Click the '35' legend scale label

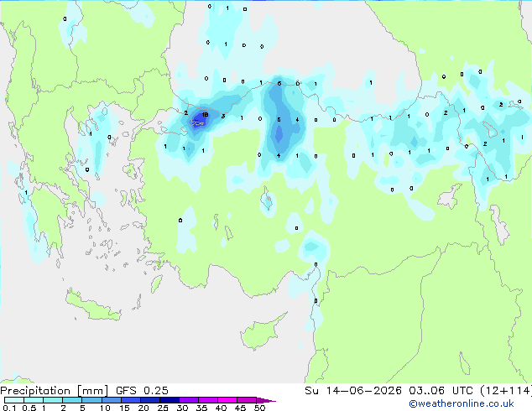point(201,408)
